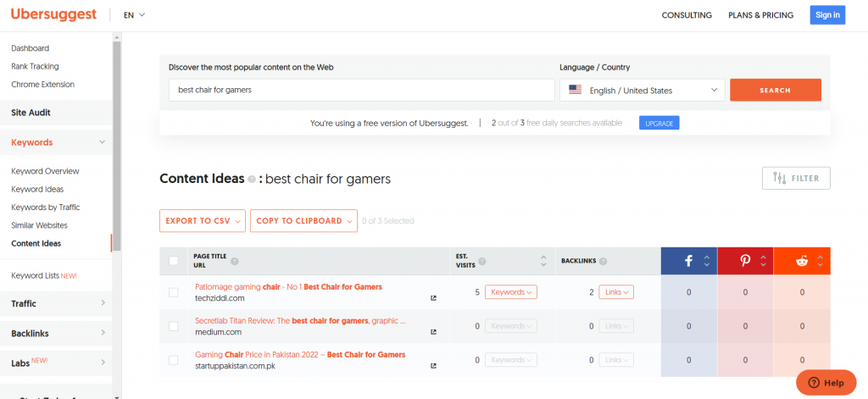This screenshot has height=399, width=868.
Task: Go to Keywords by Traffic
Action: click(x=46, y=207)
